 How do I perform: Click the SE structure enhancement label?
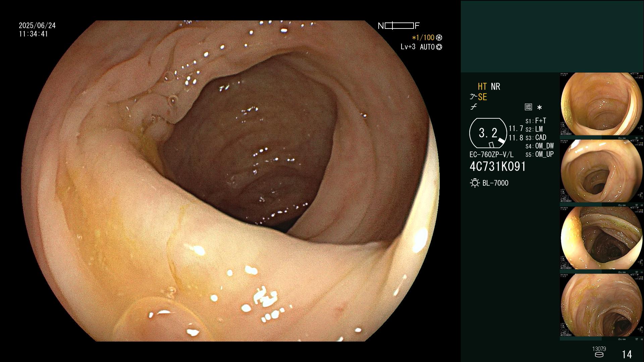coord(482,97)
